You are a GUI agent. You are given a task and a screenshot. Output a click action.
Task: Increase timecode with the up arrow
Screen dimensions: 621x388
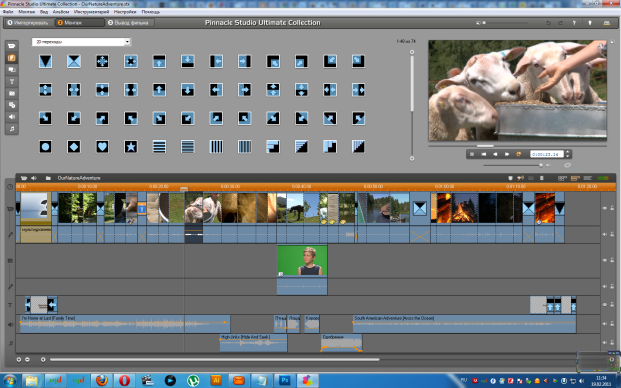568,152
